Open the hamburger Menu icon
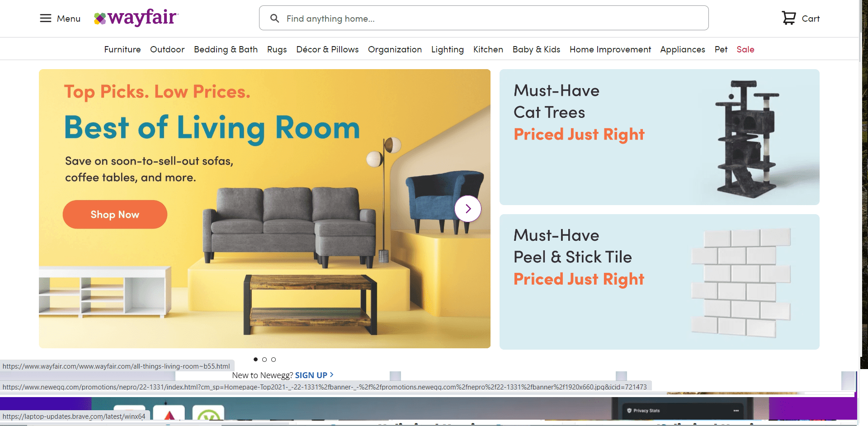Viewport: 868px width, 426px height. (x=46, y=19)
